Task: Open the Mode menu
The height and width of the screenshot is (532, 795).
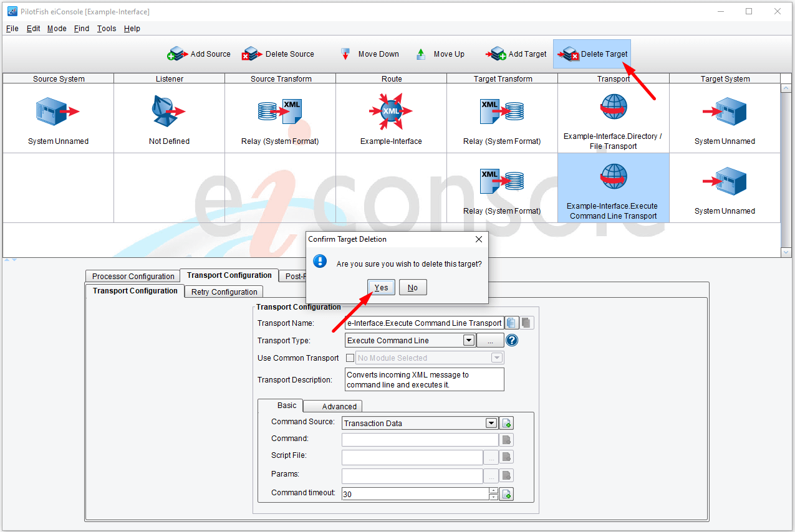Action: [x=57, y=29]
